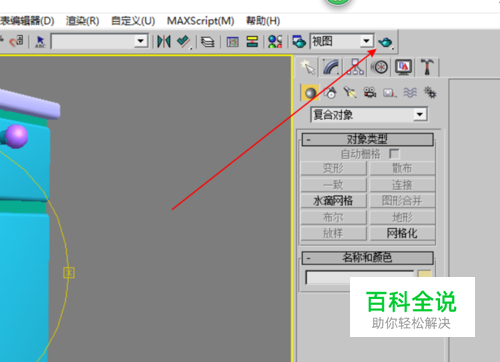
Task: Collapse the 名称和颜色 rollout
Action: 368,258
